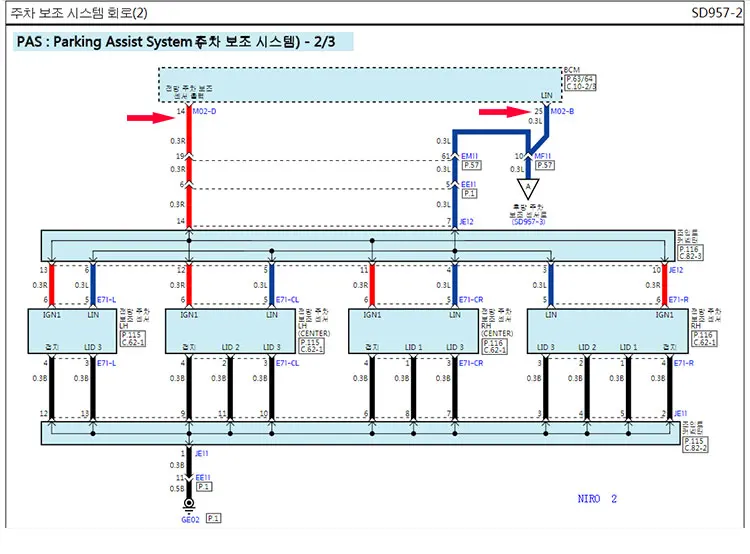Screen dimensions: 750x554
Task: Click IGN1 terminal in the LH sensor box
Action: [x=52, y=315]
